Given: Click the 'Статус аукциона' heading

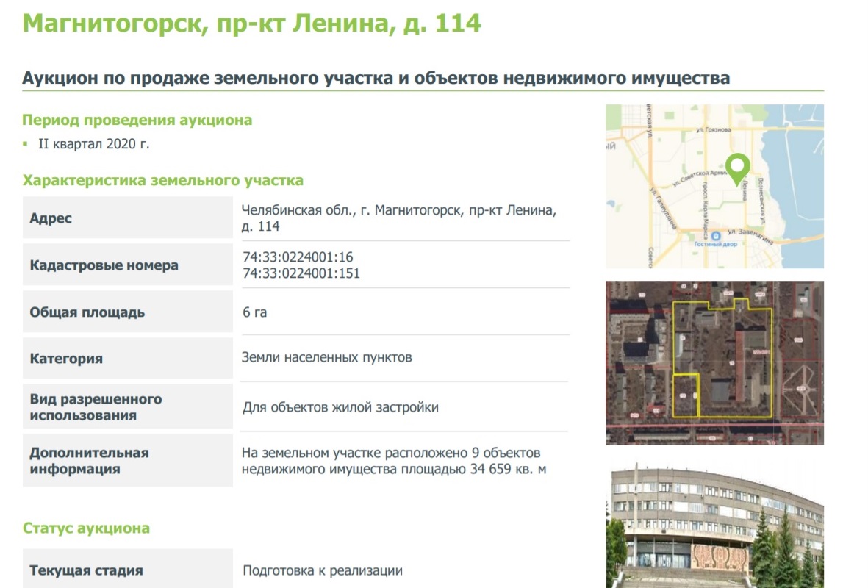Looking at the screenshot, I should (x=86, y=528).
